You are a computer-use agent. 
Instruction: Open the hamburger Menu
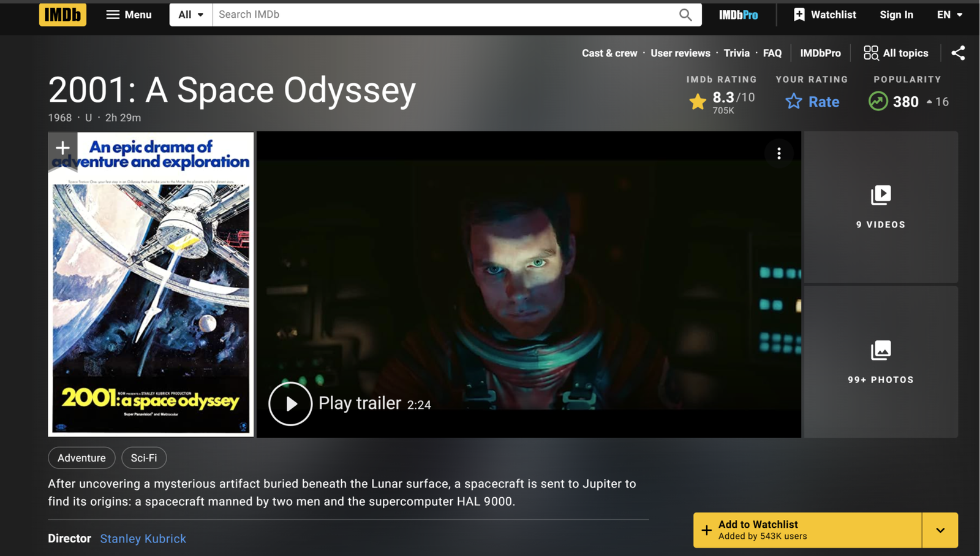pyautogui.click(x=129, y=15)
